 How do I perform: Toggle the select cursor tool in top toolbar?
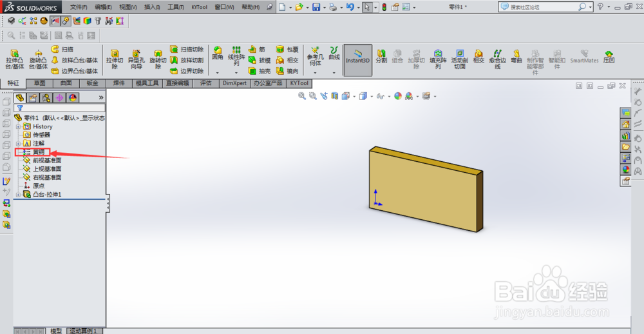(368, 7)
